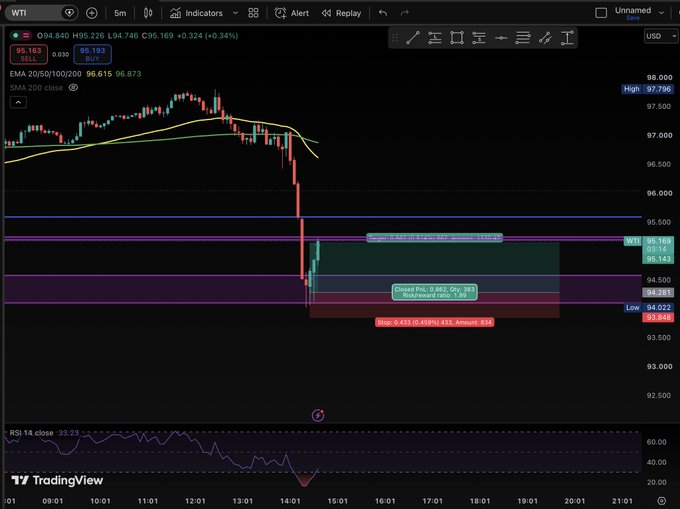Select the EMA 20/50/100/200 indicator legend
Image resolution: width=680 pixels, height=509 pixels.
coord(46,74)
